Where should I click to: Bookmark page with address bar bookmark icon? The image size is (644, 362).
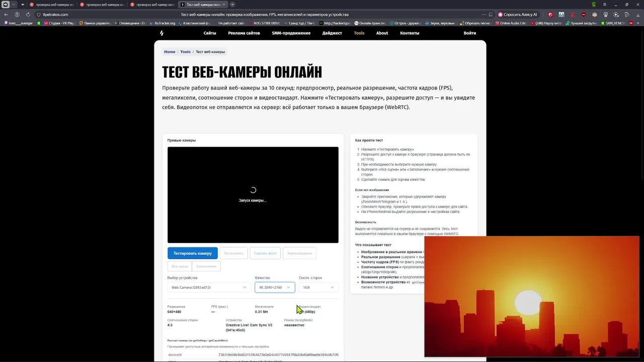491,15
